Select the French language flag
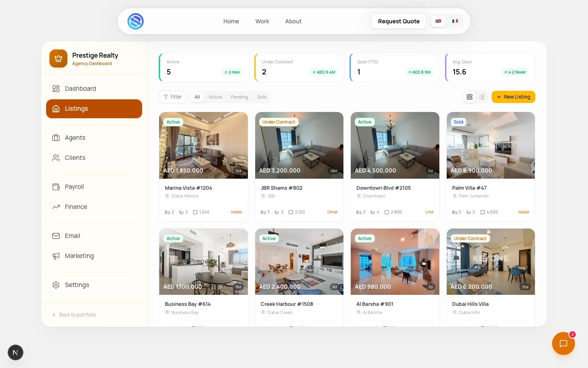This screenshot has width=588, height=368. point(455,21)
